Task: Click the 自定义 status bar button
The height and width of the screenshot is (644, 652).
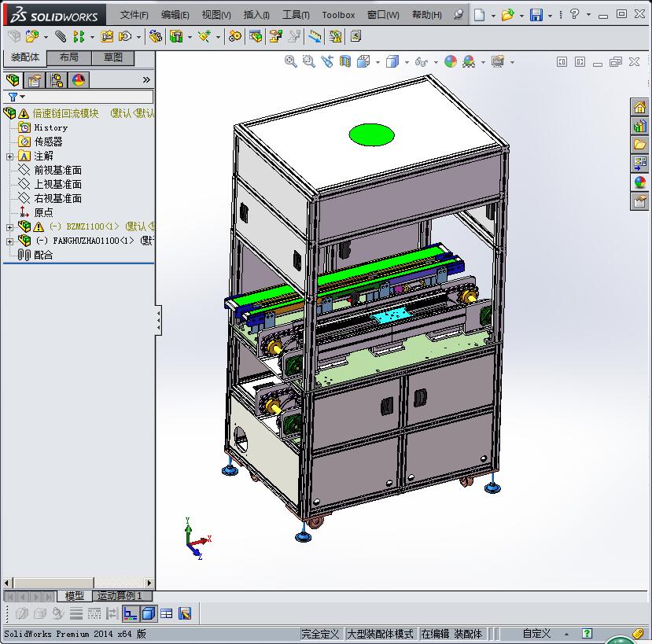Action: click(x=536, y=634)
